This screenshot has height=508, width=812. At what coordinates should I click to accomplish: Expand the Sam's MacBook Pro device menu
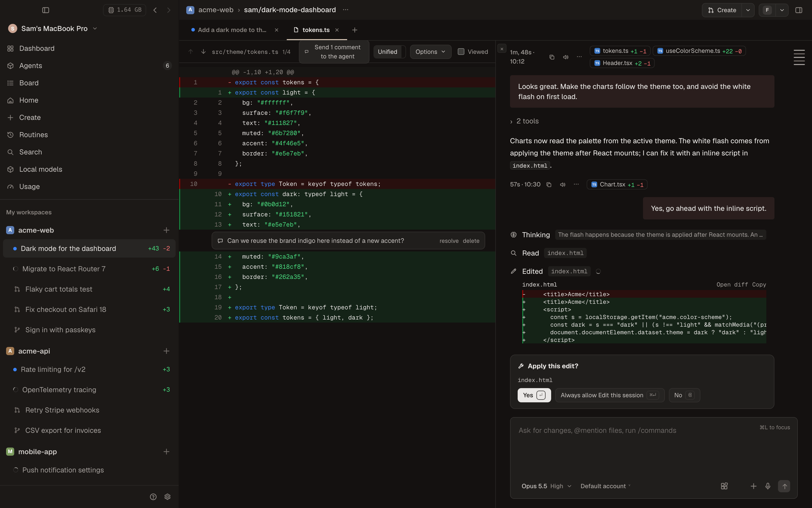pyautogui.click(x=53, y=28)
